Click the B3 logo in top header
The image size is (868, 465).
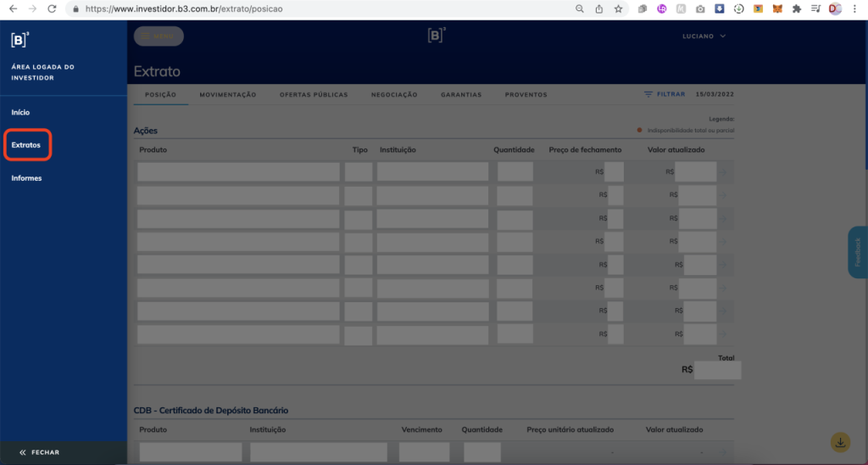pos(437,36)
